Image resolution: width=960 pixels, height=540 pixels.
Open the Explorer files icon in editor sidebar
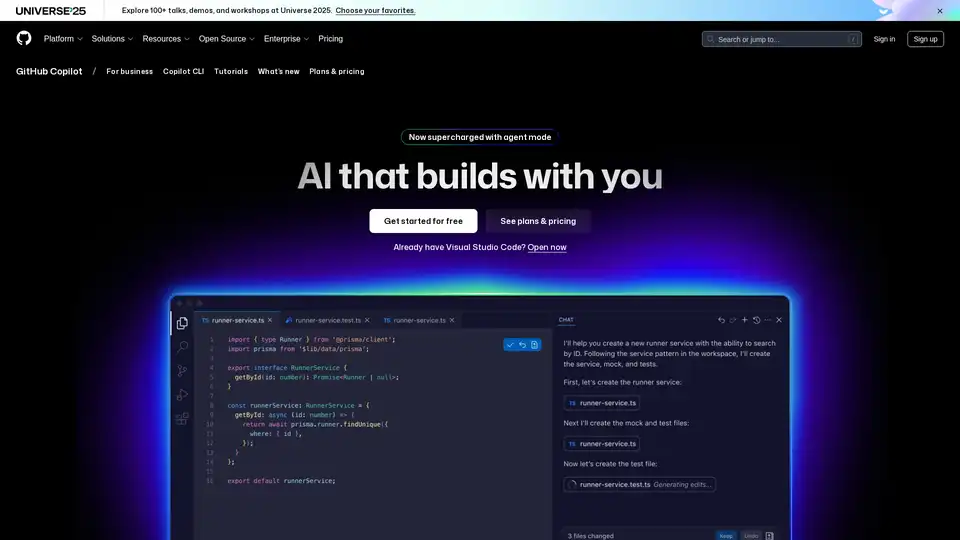[x=182, y=323]
